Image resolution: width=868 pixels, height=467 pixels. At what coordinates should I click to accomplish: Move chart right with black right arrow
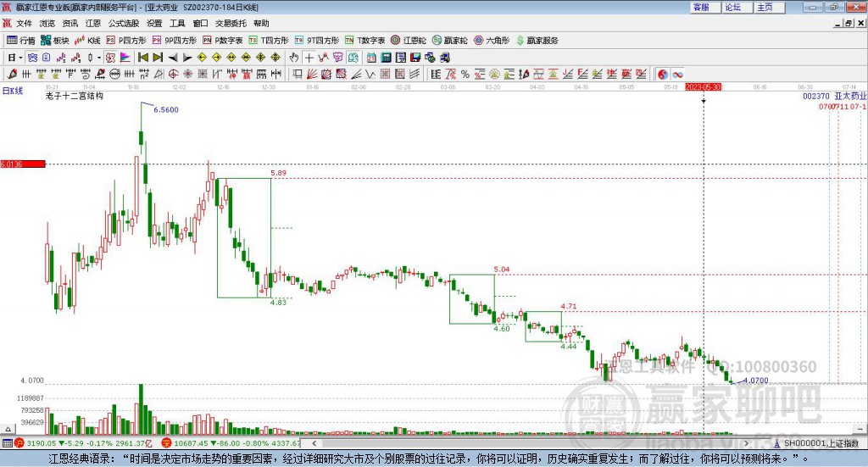[x=187, y=58]
